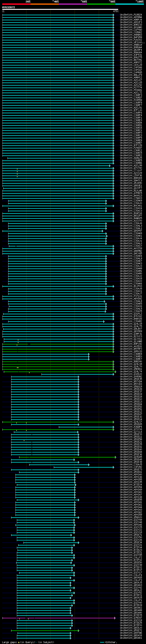Select hit label UniRef100_Q8S4J0
146x644 pixels.
click(131, 628)
